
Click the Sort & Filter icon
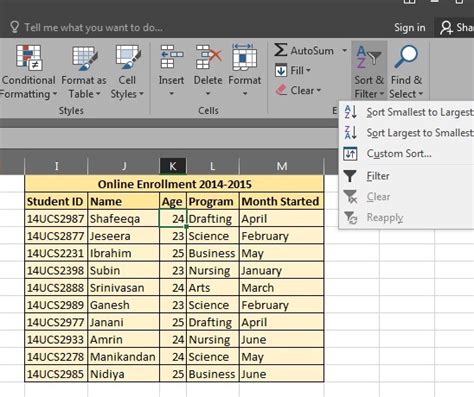tap(369, 57)
